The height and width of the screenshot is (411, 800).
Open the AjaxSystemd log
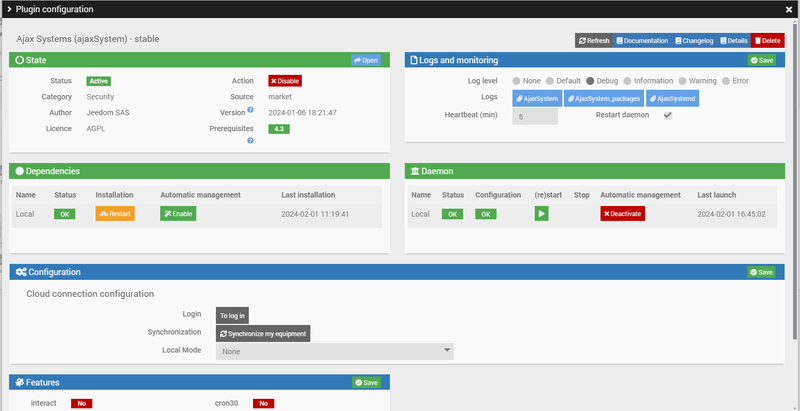(x=672, y=98)
